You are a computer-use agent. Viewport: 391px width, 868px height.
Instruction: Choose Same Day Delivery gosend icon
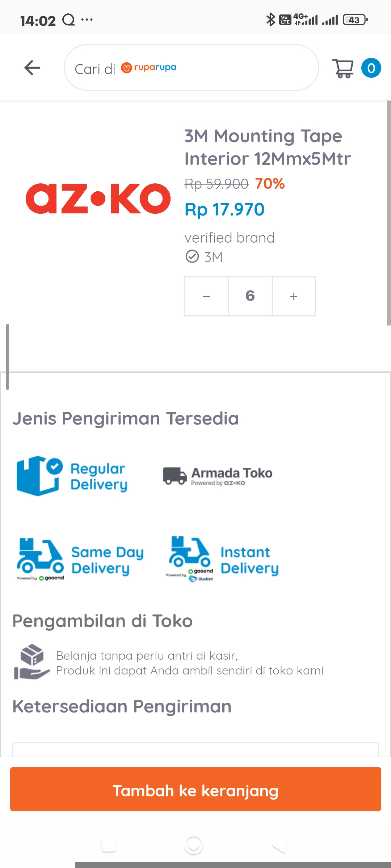coord(40,559)
